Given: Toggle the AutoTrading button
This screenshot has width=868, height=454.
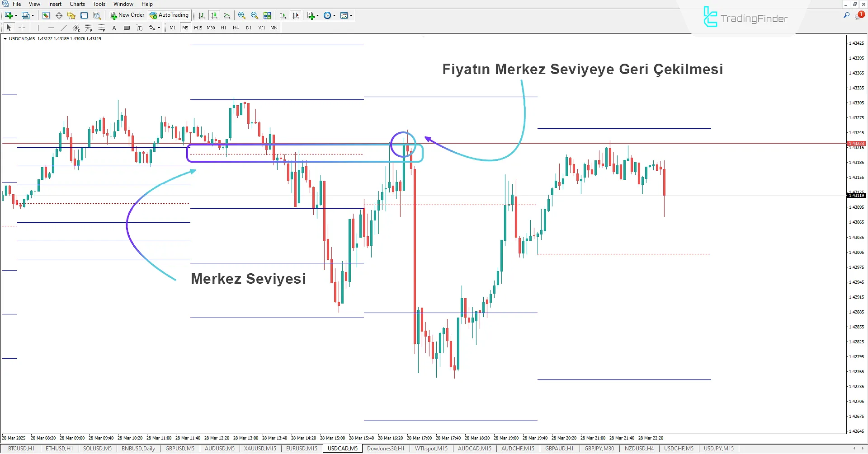Looking at the screenshot, I should click(x=169, y=15).
